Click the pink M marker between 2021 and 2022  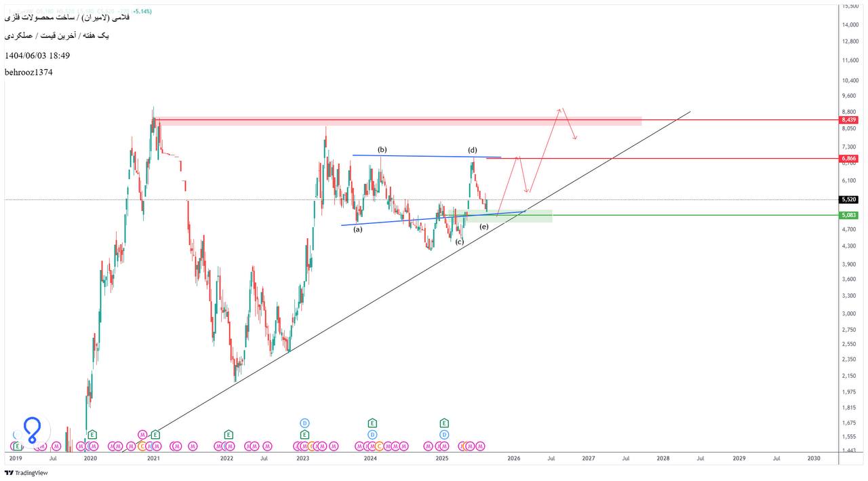(x=193, y=446)
